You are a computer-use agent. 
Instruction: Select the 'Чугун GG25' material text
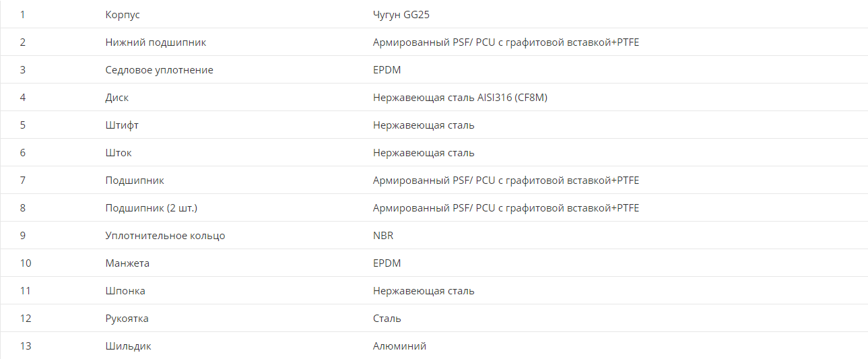(401, 14)
